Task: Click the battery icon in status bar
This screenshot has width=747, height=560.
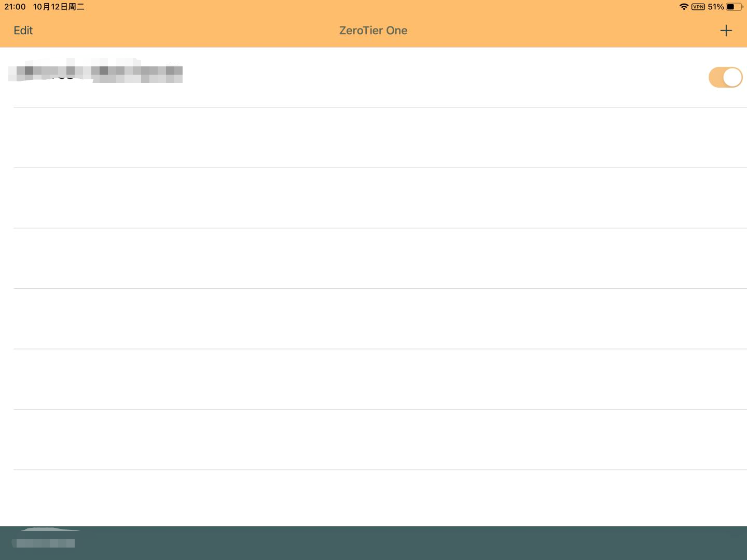Action: pos(734,7)
